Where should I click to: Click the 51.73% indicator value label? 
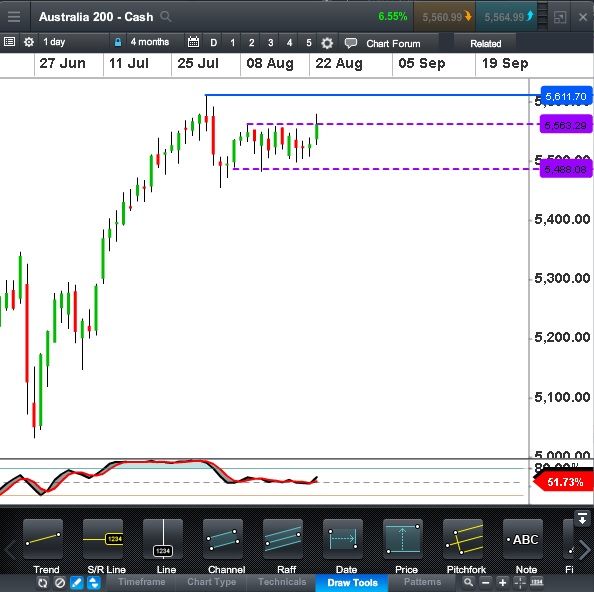click(563, 482)
